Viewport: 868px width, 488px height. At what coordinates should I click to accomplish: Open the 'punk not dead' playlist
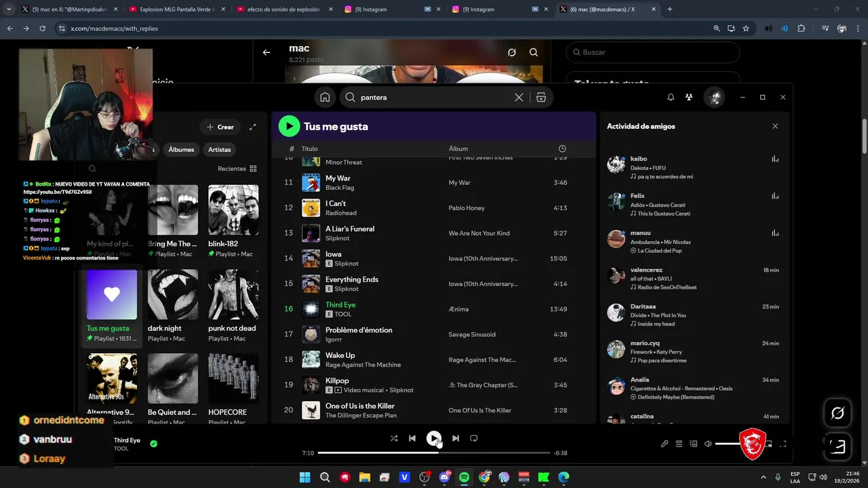pyautogui.click(x=233, y=305)
